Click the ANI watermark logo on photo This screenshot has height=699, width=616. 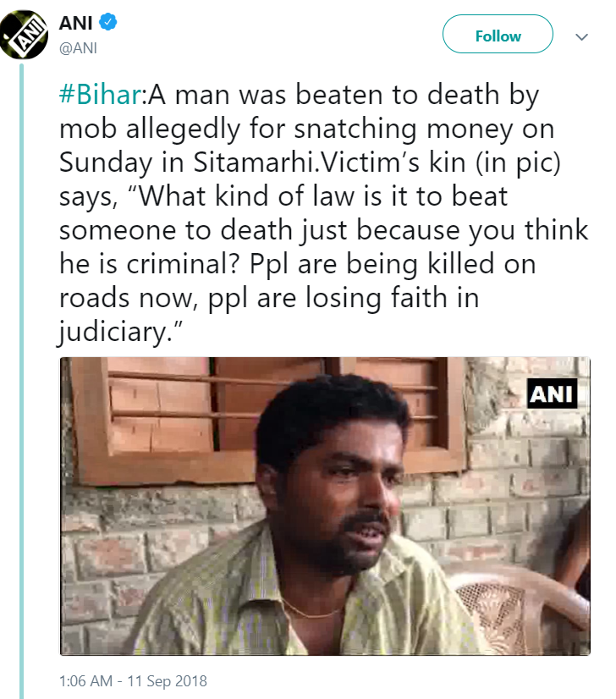click(552, 394)
